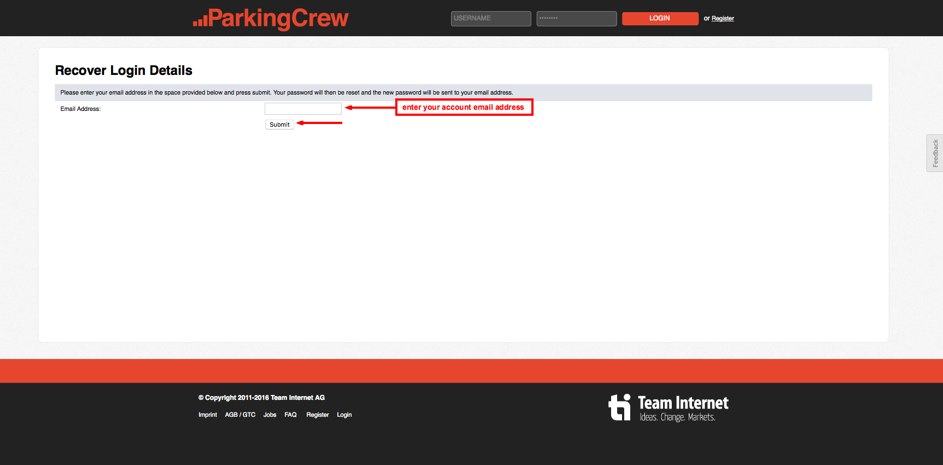
Task: Open the Feedback side tab
Action: pyautogui.click(x=935, y=153)
